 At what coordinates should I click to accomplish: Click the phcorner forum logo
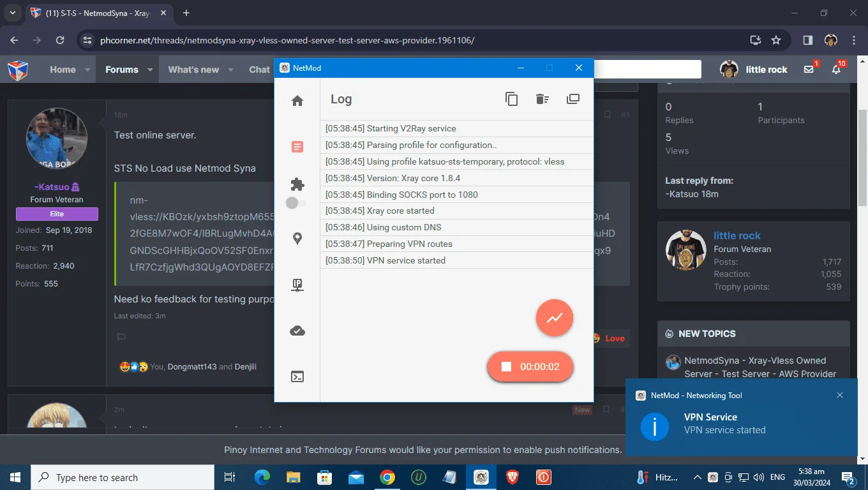coord(18,70)
